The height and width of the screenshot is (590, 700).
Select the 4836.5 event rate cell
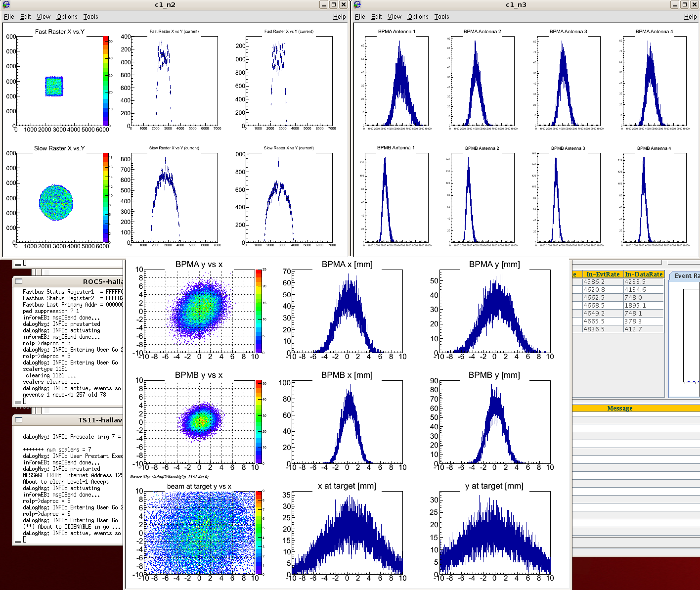pyautogui.click(x=603, y=329)
